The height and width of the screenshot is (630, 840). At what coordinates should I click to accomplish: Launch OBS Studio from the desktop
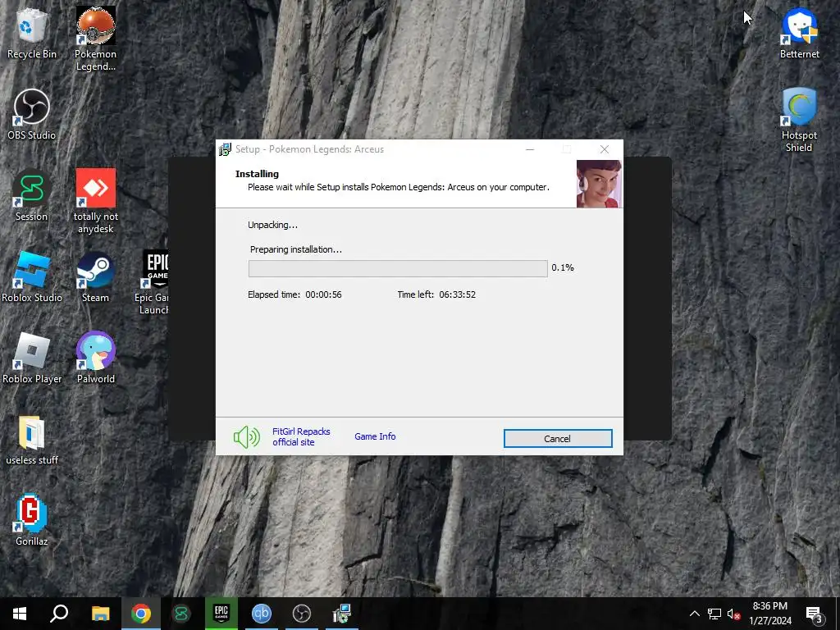tap(32, 114)
